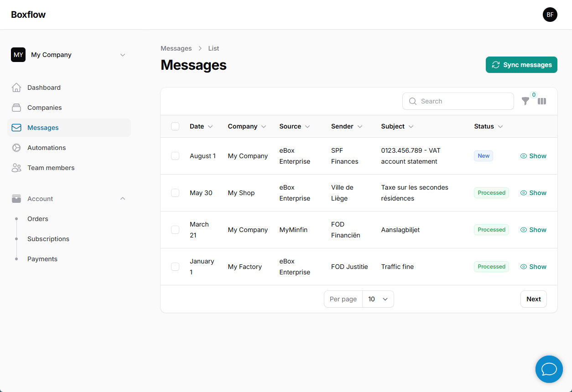Go to Subscriptions in the sidebar
Image resolution: width=572 pixels, height=392 pixels.
pyautogui.click(x=48, y=238)
